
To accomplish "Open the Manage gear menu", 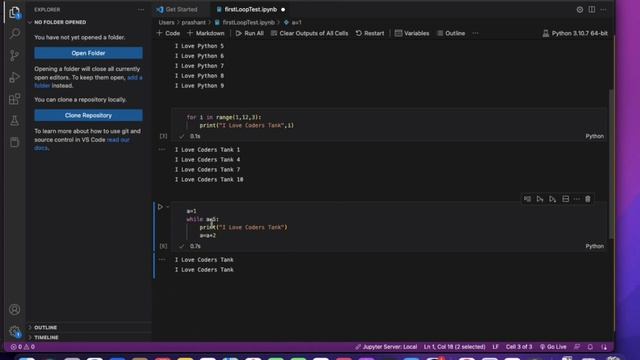I will click(15, 331).
